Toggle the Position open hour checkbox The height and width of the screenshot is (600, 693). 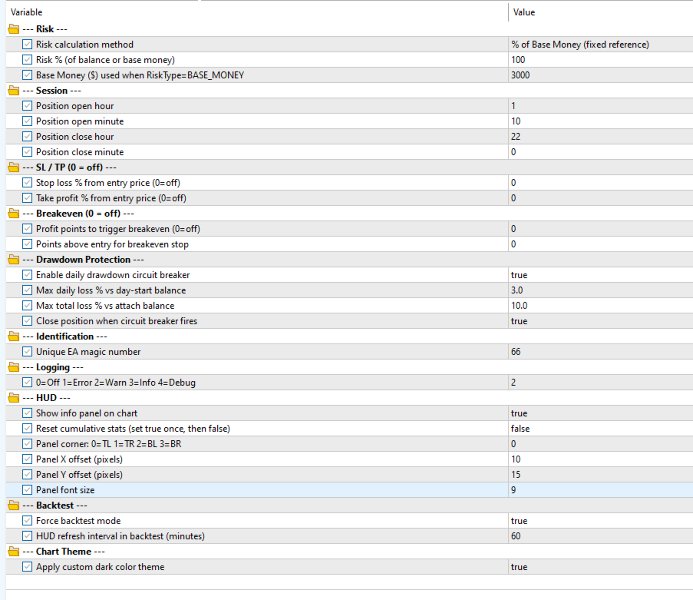coord(26,106)
